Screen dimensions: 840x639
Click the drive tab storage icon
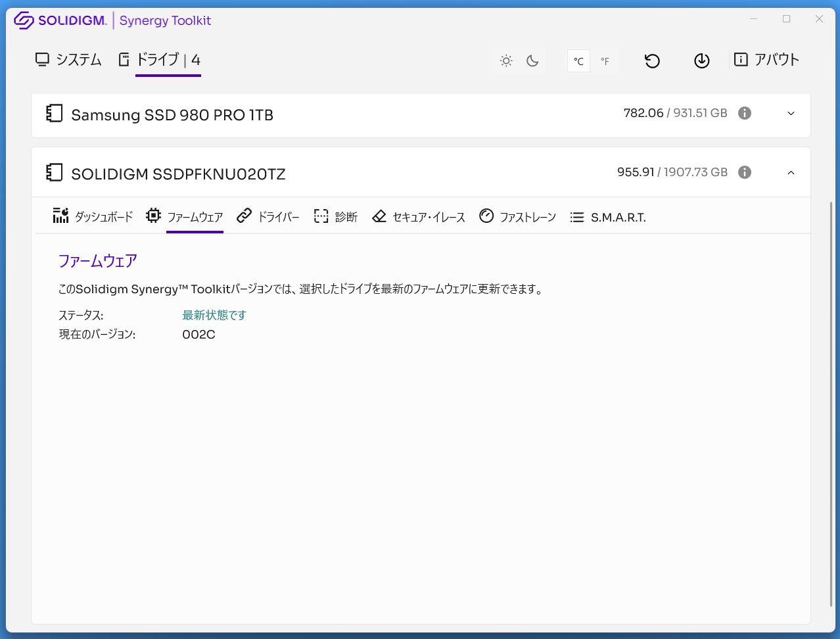point(124,60)
